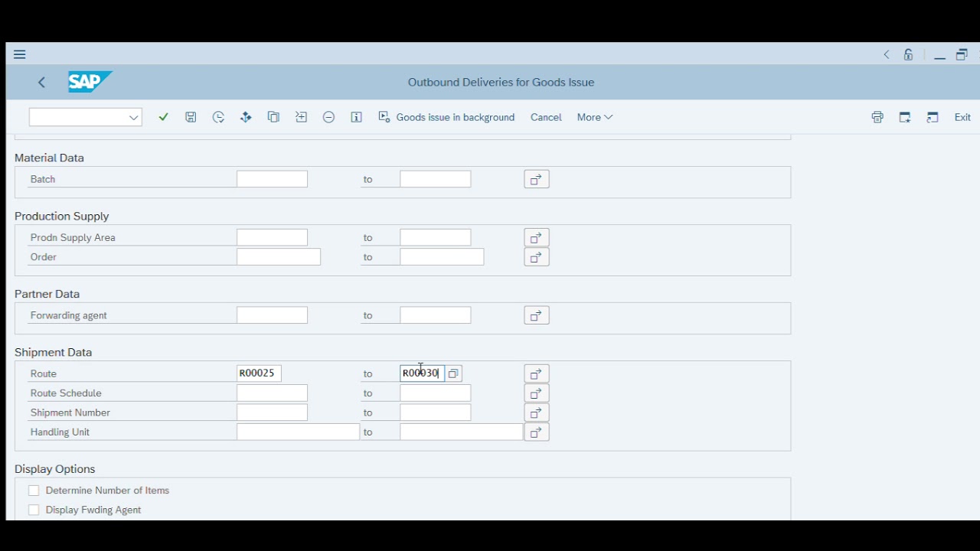980x551 pixels.
Task: Click the Production Supply section heading
Action: (62, 217)
